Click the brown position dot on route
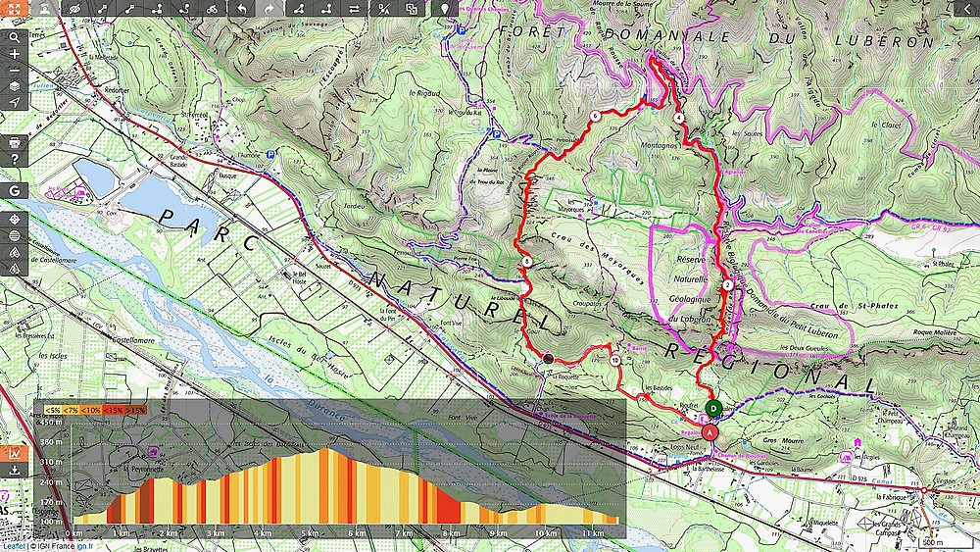Image resolution: width=980 pixels, height=552 pixels. point(548,358)
